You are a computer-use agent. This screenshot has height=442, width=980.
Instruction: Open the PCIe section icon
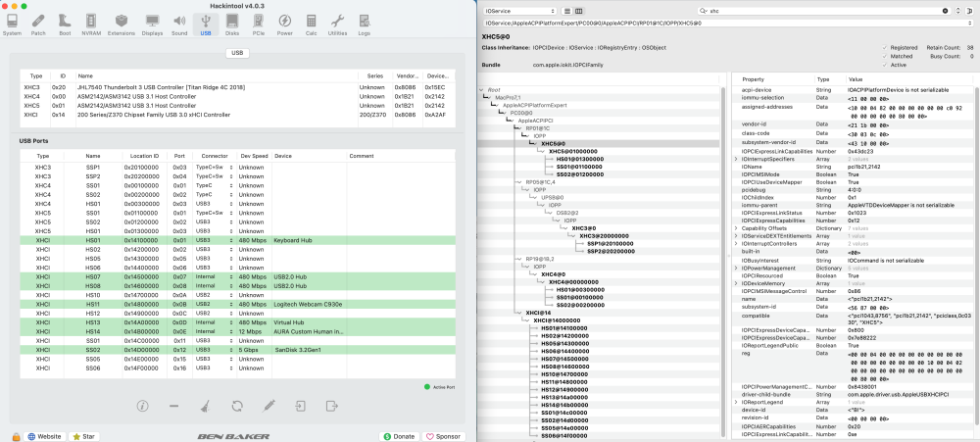pyautogui.click(x=258, y=25)
